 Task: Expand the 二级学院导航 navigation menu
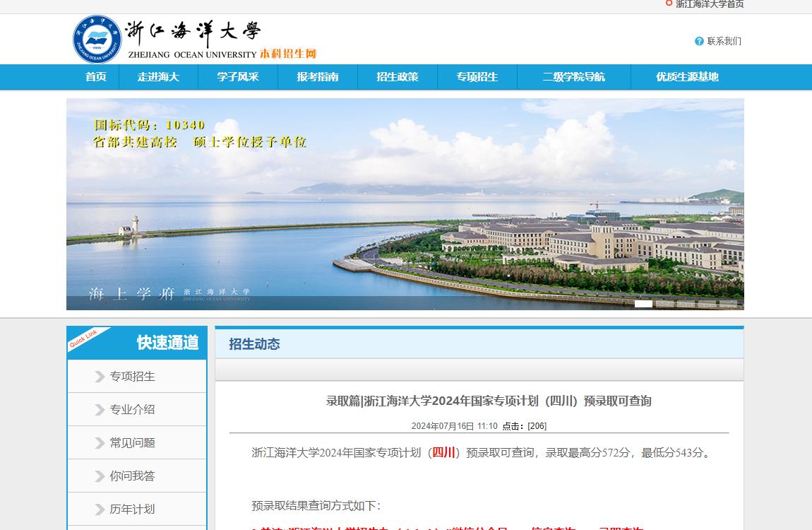click(574, 77)
